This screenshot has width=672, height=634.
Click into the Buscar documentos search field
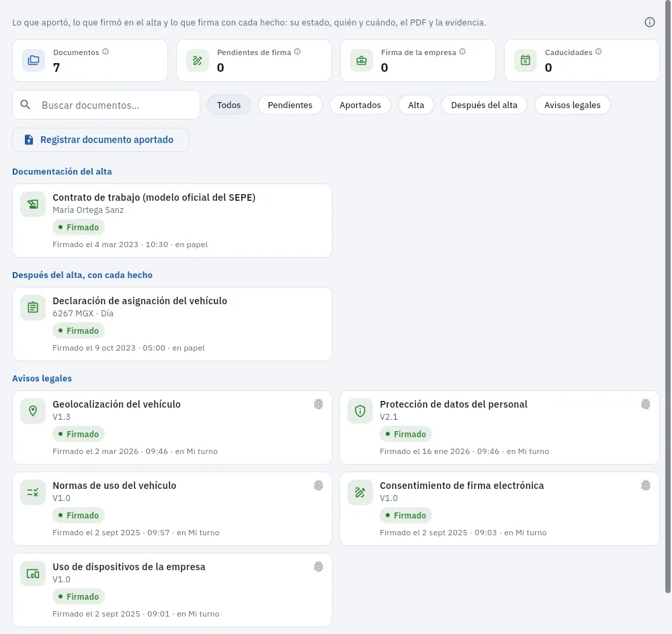pos(106,105)
